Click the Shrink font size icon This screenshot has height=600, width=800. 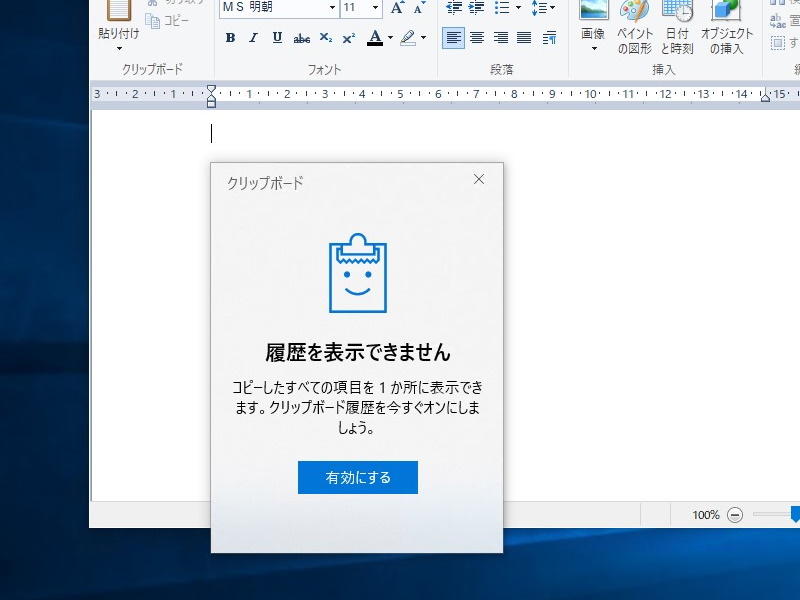coord(419,9)
